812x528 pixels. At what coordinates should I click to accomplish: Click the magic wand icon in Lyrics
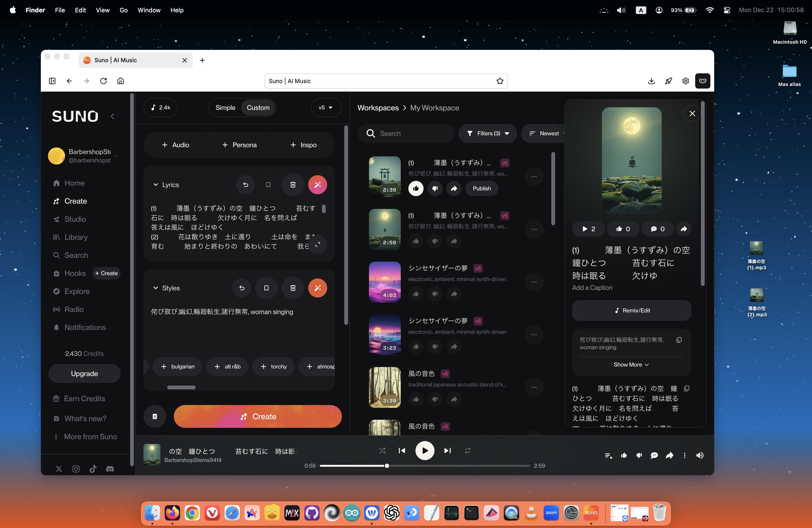317,184
